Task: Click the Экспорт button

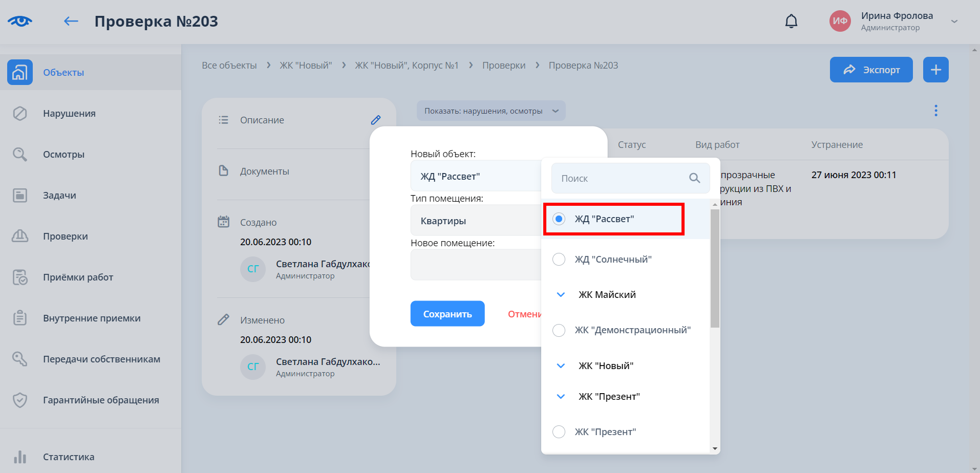Action: (x=871, y=70)
